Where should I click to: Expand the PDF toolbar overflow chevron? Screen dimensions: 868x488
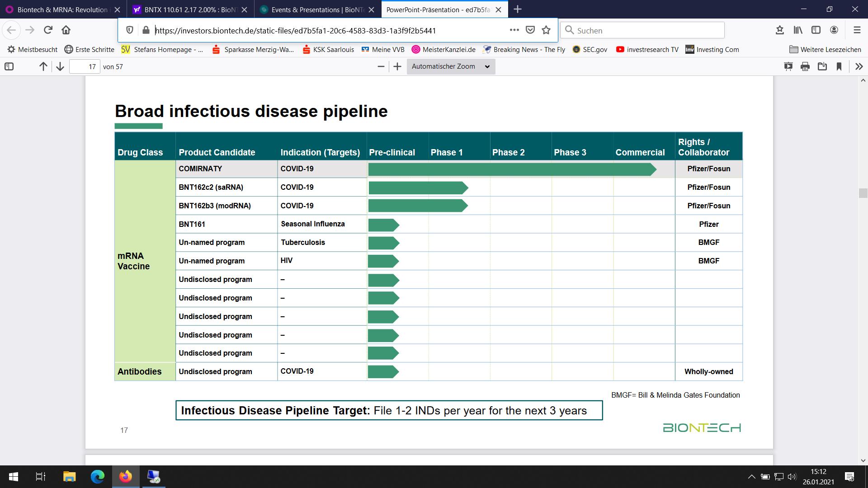pos(859,66)
